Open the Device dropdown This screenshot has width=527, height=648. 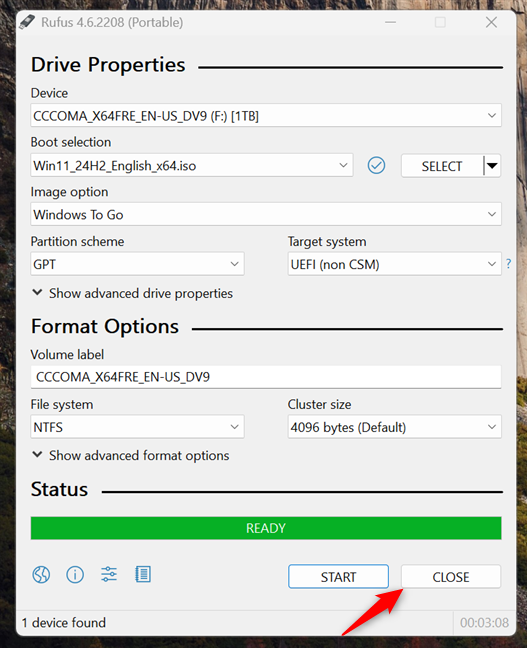(266, 115)
